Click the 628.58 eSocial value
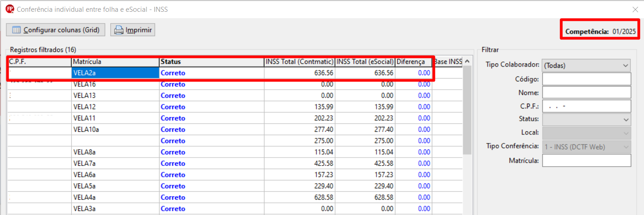This screenshot has height=215, width=644. click(384, 197)
